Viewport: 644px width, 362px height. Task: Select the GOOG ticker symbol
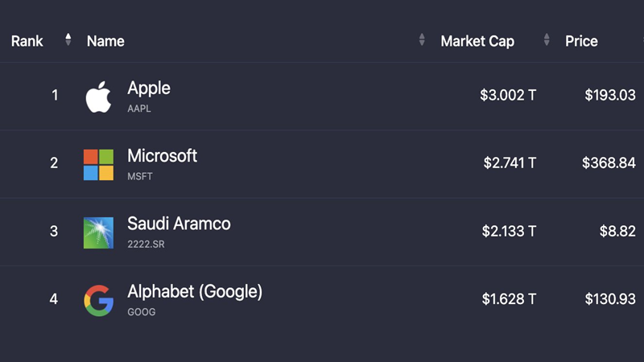[142, 312]
